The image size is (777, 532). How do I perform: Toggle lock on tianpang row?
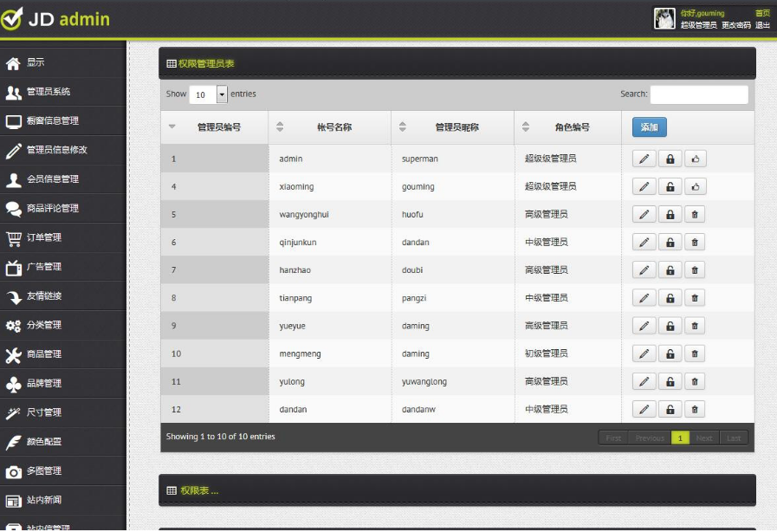tap(670, 297)
